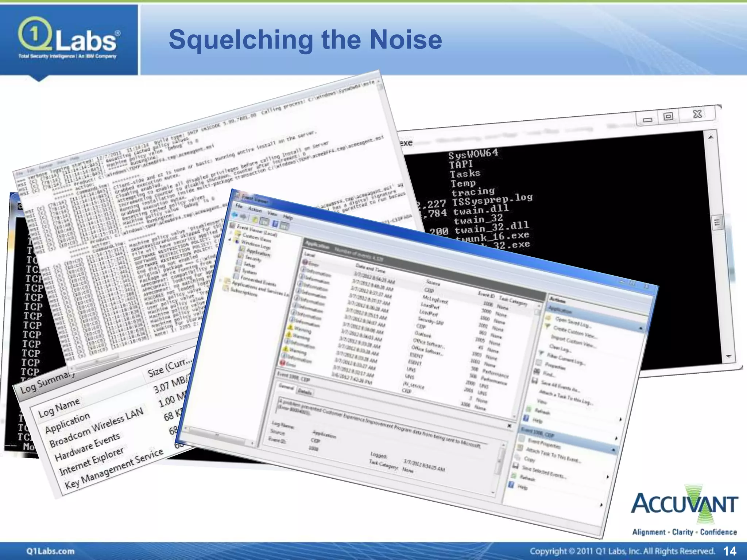
Task: Select Event Viewer (Local) root node
Action: pos(254,230)
